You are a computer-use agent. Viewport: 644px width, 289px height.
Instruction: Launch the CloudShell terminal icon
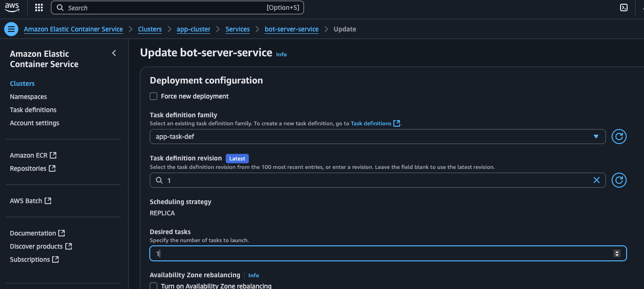(x=624, y=8)
